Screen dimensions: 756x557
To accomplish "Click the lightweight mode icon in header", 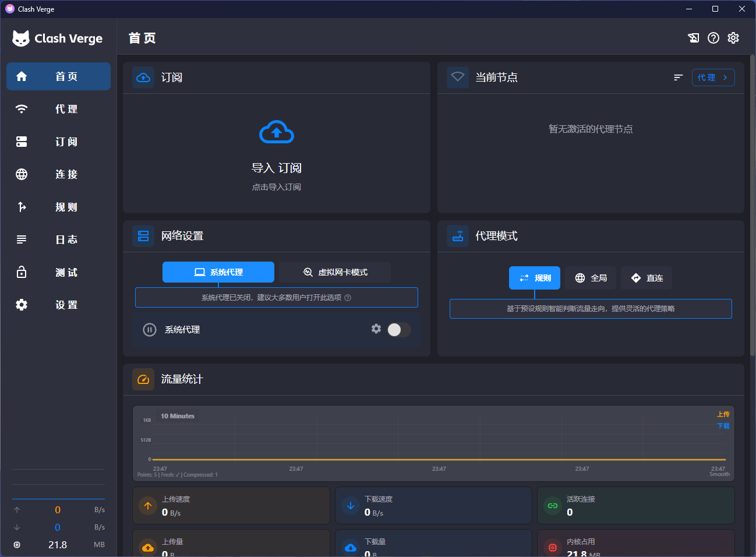I will tap(693, 38).
